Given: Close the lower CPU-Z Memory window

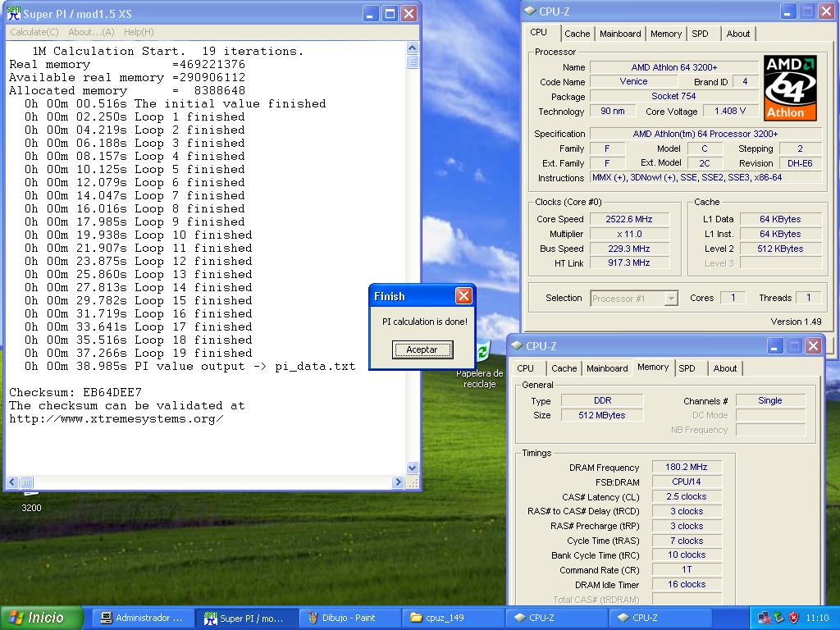Looking at the screenshot, I should pos(813,346).
